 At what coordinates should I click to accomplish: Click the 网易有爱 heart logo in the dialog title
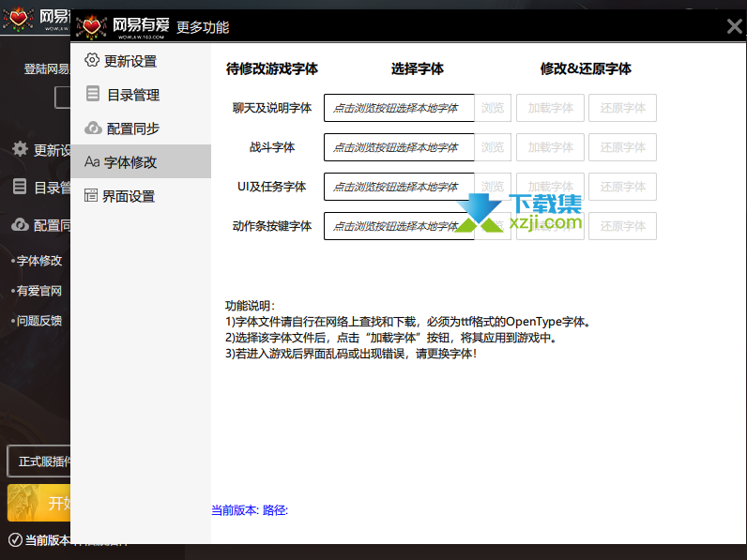coord(91,26)
